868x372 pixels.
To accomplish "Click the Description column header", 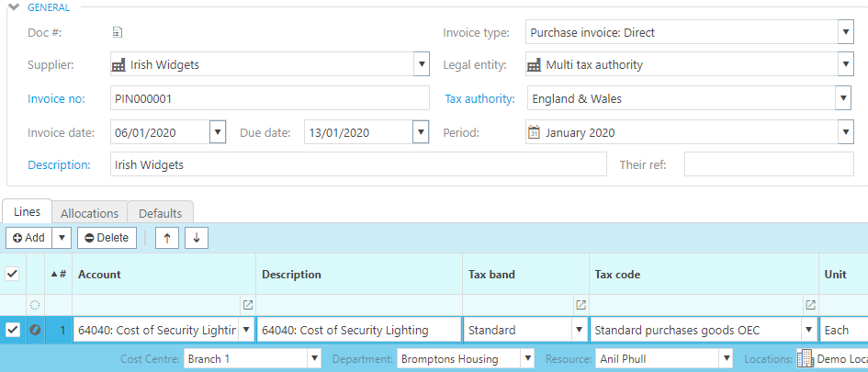I will (359, 274).
